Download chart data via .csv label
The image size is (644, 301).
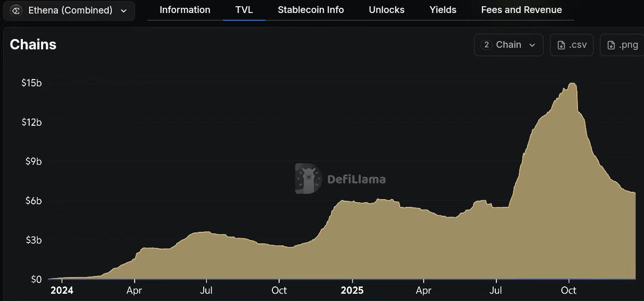(577, 45)
